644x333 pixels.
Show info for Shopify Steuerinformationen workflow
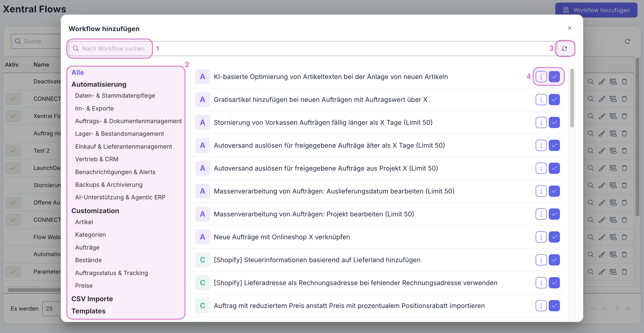(541, 260)
